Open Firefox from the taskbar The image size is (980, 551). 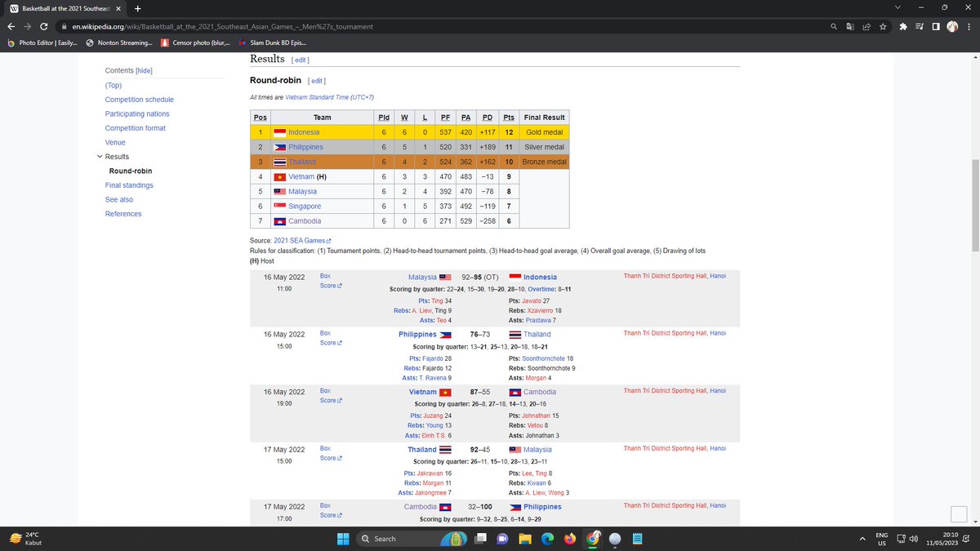click(569, 538)
